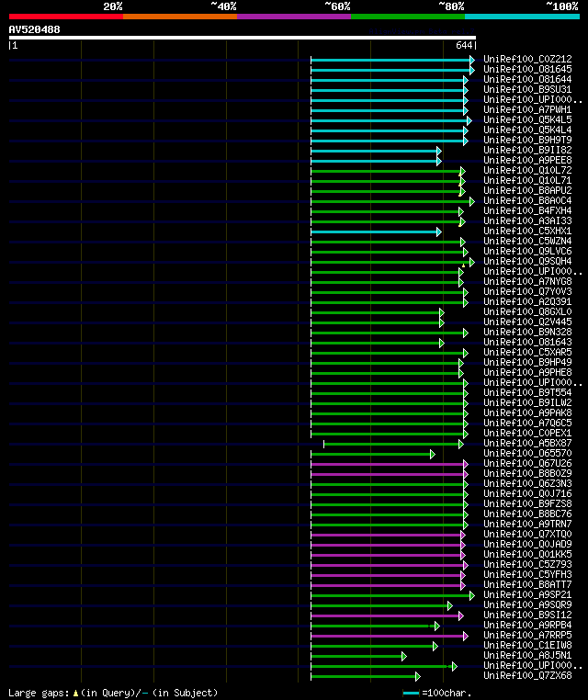Select the UniRef100_A9PEE8 label
The width and height of the screenshot is (588, 700).
pos(527,160)
